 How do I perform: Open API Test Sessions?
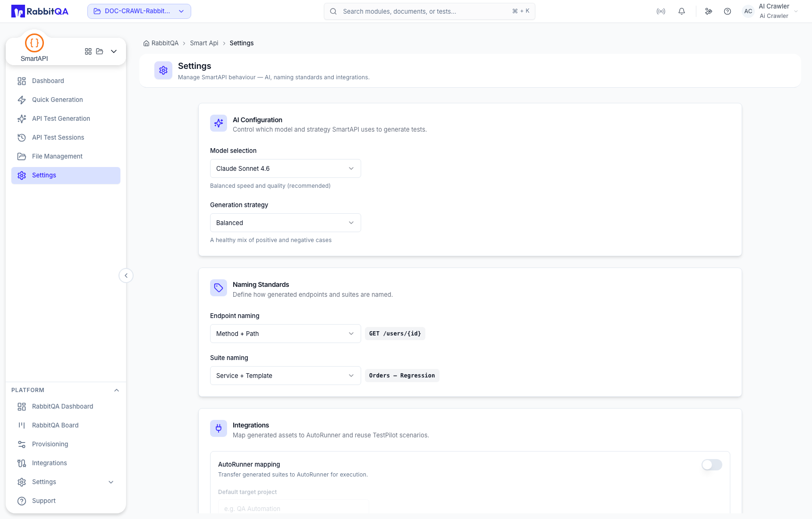pyautogui.click(x=66, y=138)
